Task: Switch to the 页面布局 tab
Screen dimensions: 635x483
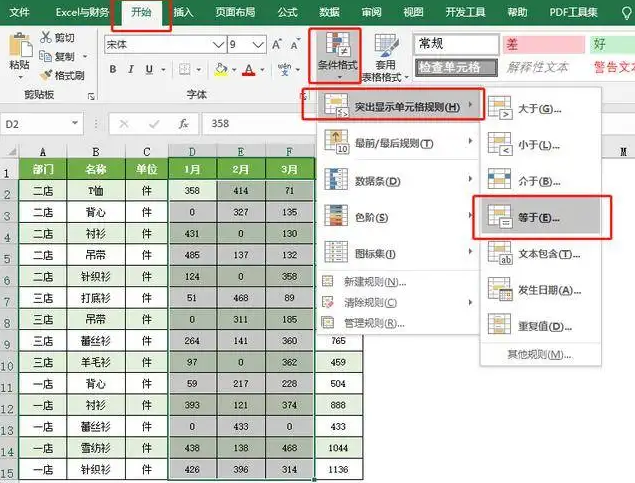Action: 235,12
